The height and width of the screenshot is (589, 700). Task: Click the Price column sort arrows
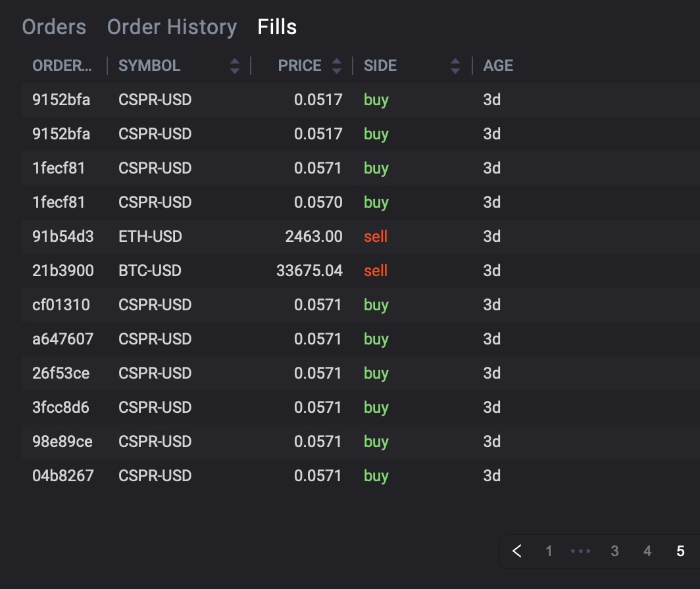[x=337, y=66]
